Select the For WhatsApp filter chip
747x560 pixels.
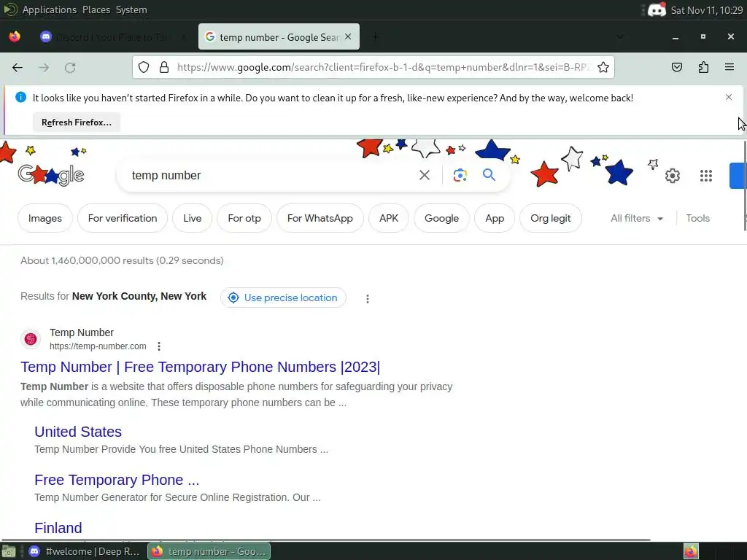point(320,218)
